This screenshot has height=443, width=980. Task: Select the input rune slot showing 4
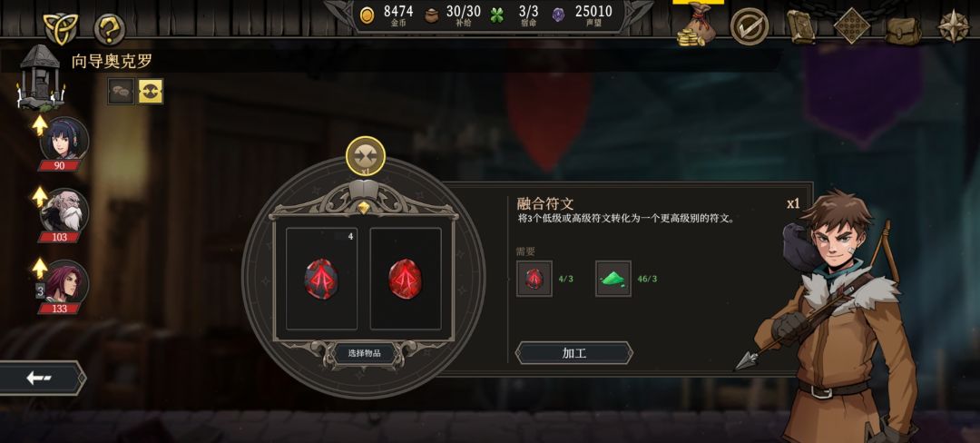[321, 279]
